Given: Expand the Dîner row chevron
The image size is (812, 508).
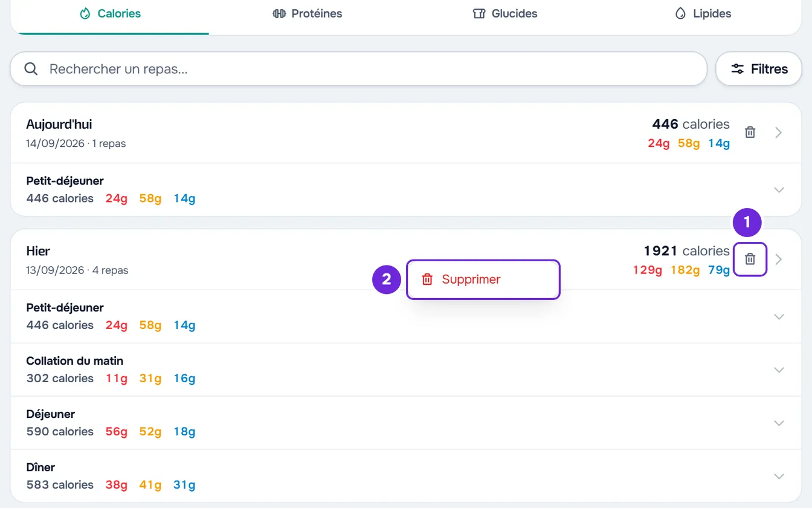Looking at the screenshot, I should coord(779,476).
